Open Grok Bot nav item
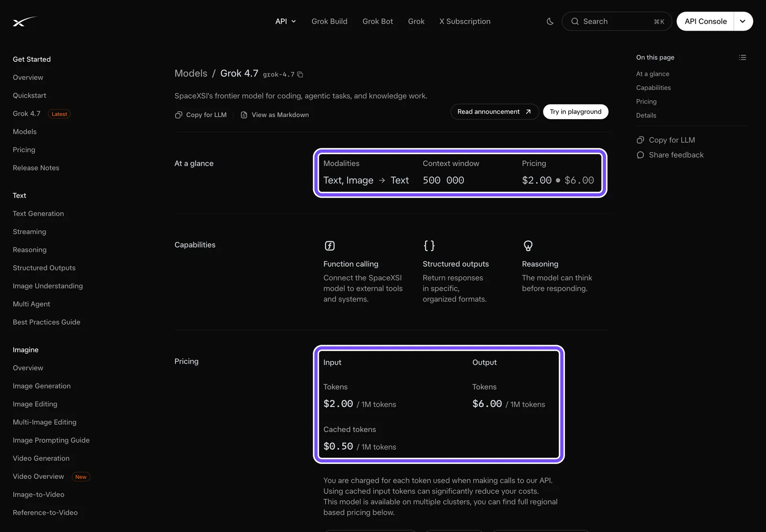The image size is (766, 532). 378,22
